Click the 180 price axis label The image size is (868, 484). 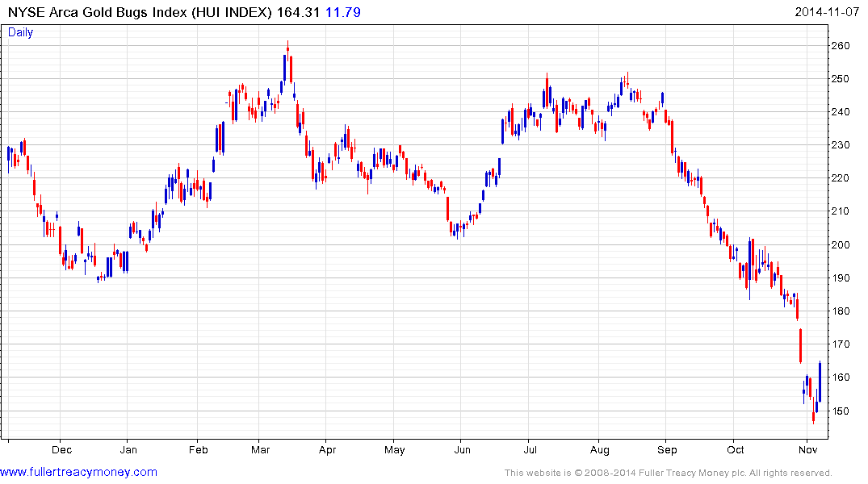(x=841, y=311)
